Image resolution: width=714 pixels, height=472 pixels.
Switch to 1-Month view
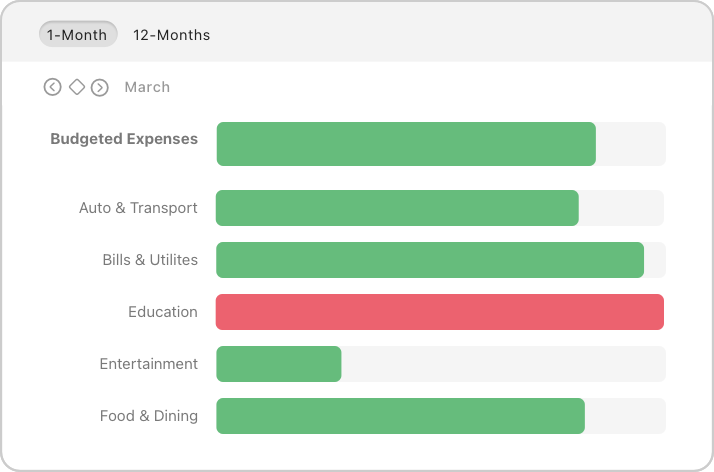tap(78, 35)
